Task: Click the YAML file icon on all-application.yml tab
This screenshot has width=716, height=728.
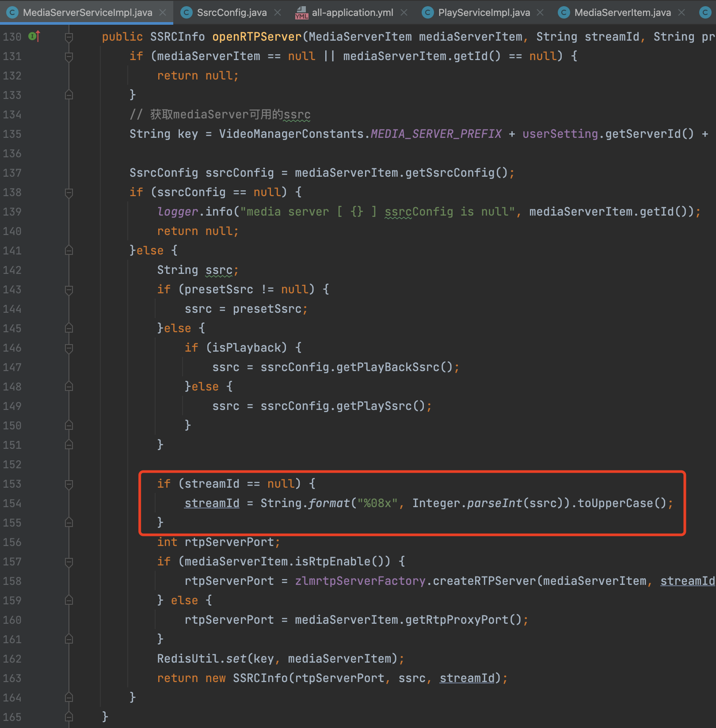Action: tap(301, 12)
